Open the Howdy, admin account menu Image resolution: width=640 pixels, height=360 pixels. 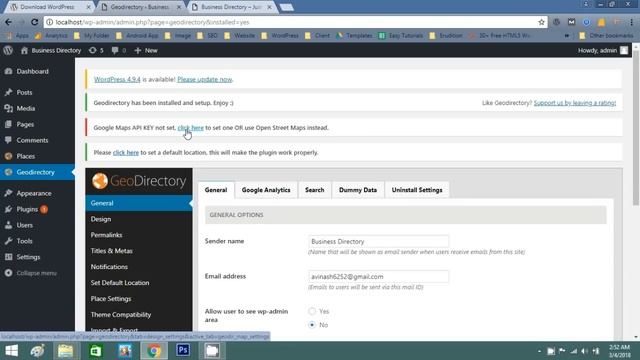click(x=602, y=50)
